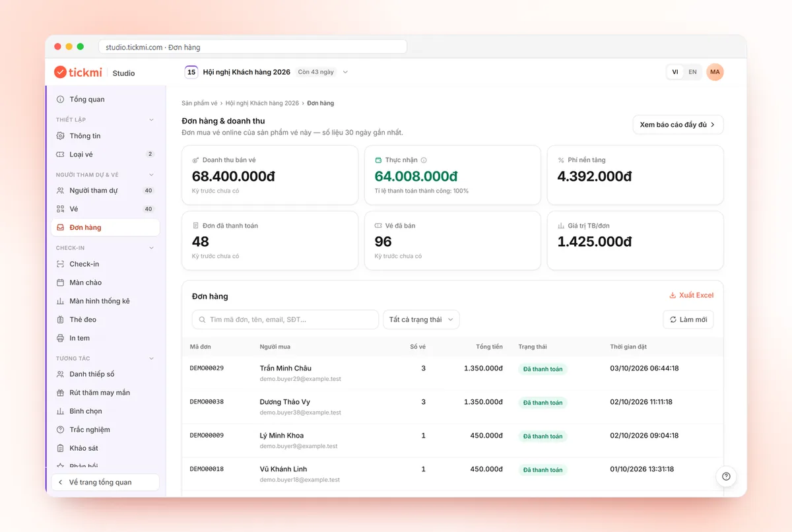Click the Màn hình thống kê chart icon
This screenshot has width=792, height=532.
point(61,301)
